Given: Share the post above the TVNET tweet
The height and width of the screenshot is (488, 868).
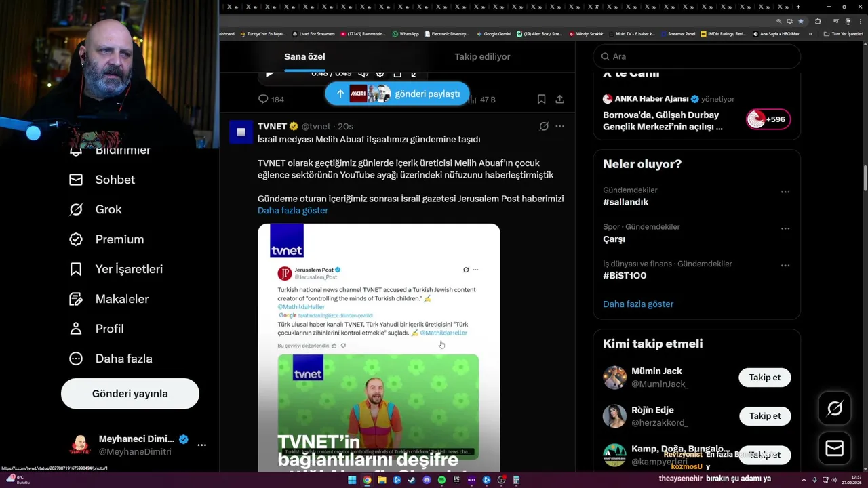Looking at the screenshot, I should pos(559,100).
